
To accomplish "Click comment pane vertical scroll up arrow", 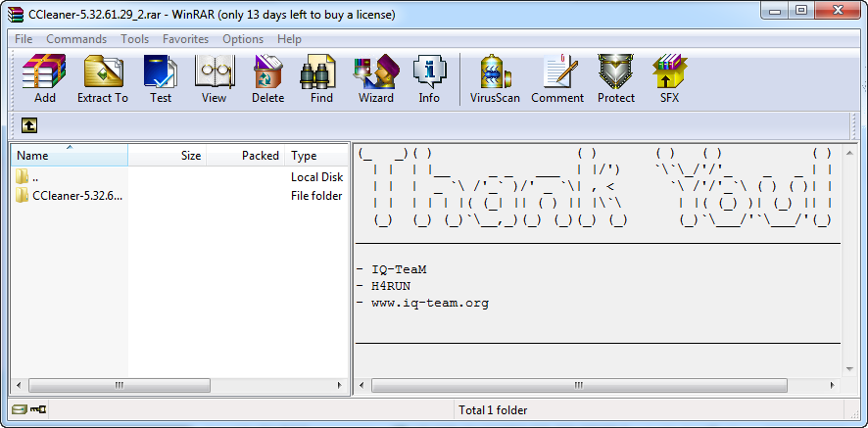I will (850, 152).
